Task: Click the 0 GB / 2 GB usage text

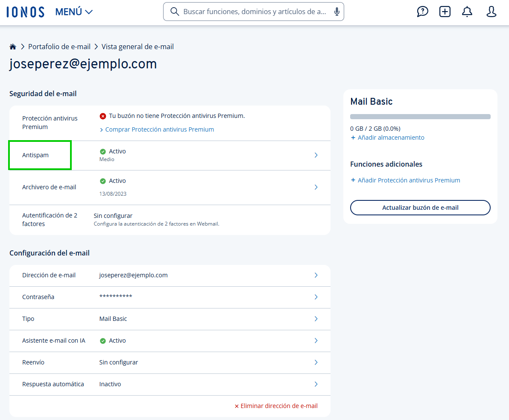Action: tap(375, 129)
